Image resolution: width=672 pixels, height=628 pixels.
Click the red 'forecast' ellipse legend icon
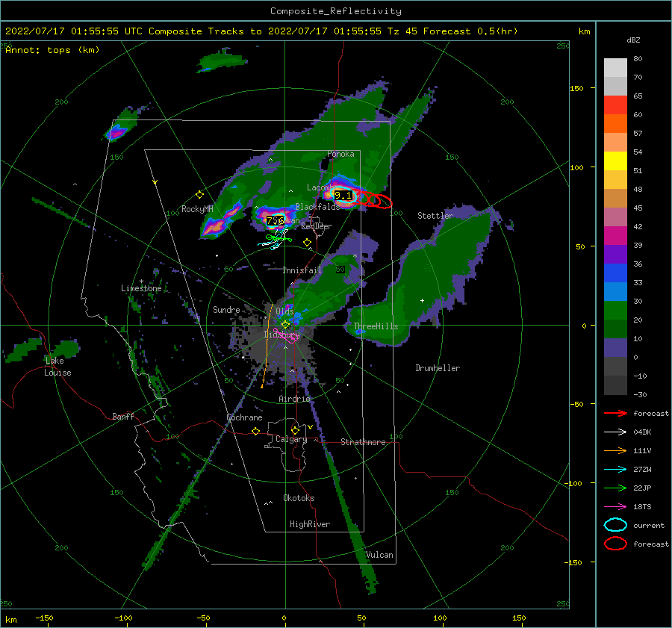615,544
